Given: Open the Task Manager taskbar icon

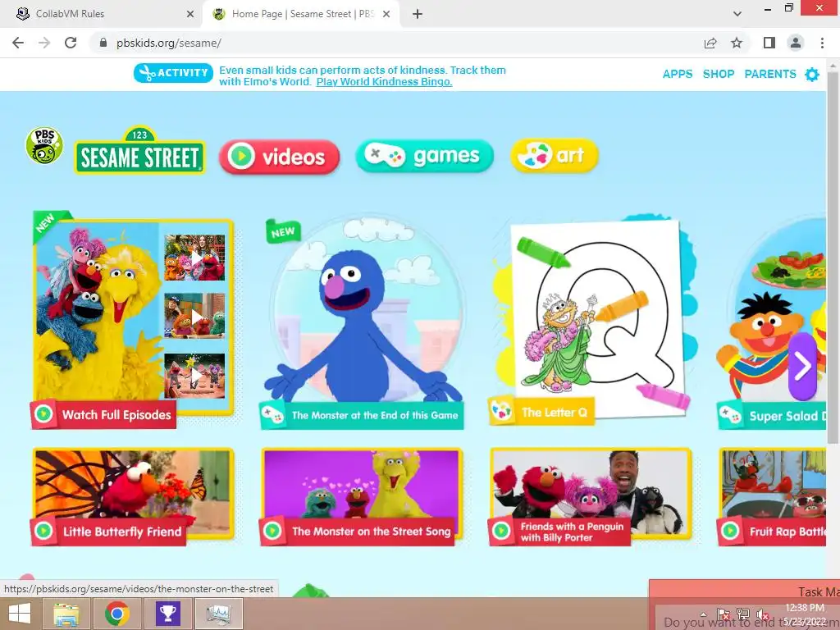Looking at the screenshot, I should point(218,614).
